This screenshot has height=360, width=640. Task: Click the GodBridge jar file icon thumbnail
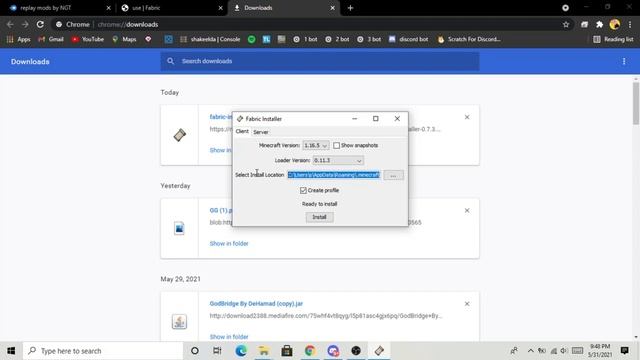point(179,322)
